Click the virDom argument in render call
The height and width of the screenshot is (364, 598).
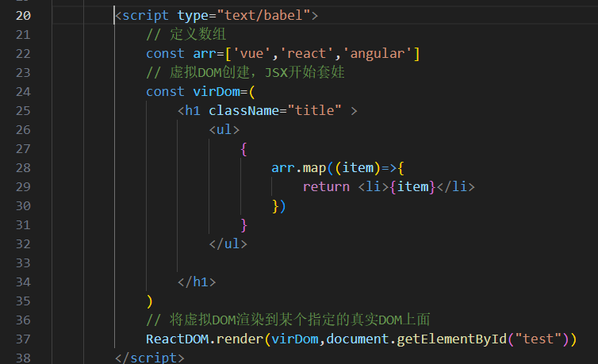294,339
